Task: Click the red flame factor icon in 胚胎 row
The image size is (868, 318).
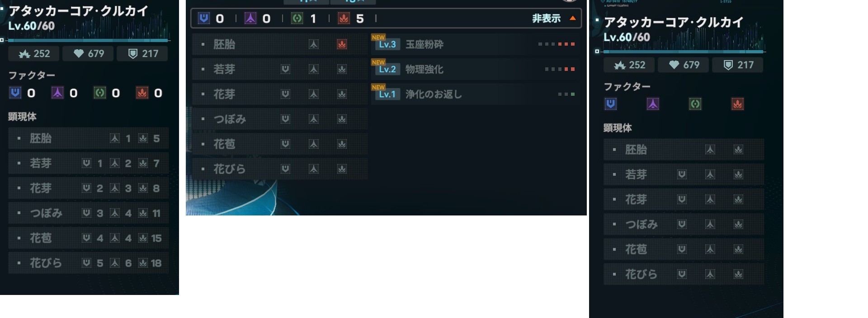Action: [342, 44]
